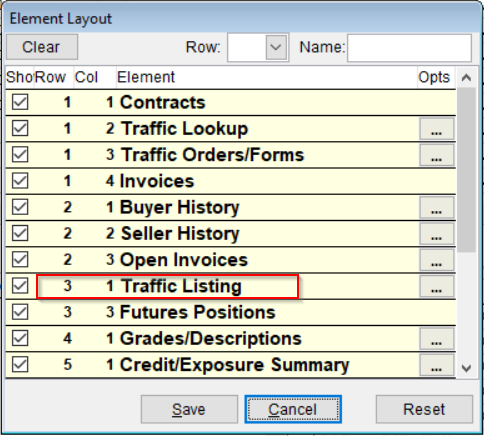Viewport: 484px width, 436px height.
Task: Click the scrollbar up arrow
Action: pos(466,78)
